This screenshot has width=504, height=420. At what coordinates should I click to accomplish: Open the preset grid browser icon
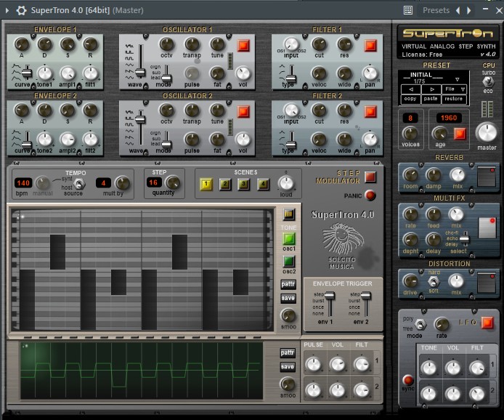(408, 10)
